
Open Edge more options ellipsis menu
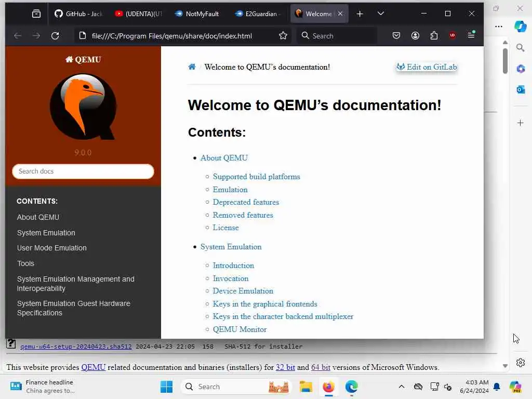pos(498,26)
